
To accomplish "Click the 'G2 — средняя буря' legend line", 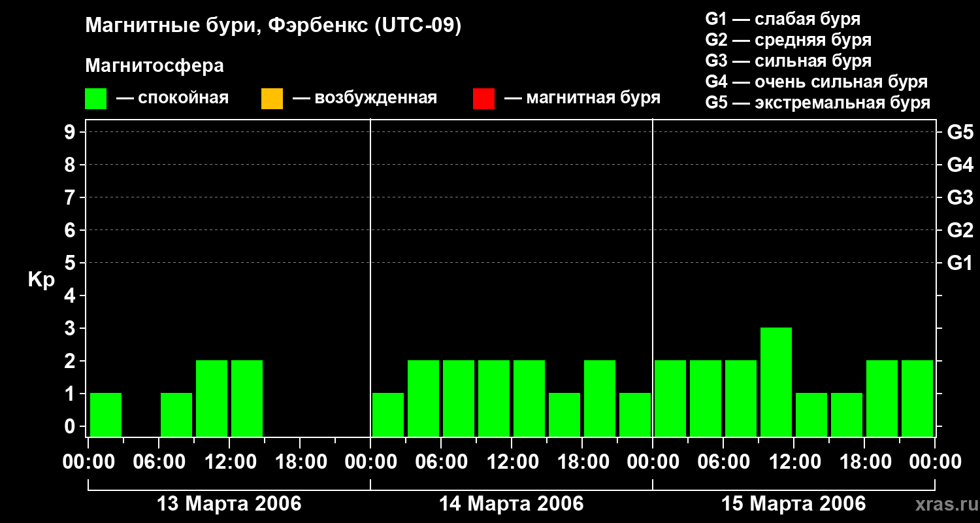I will click(789, 40).
